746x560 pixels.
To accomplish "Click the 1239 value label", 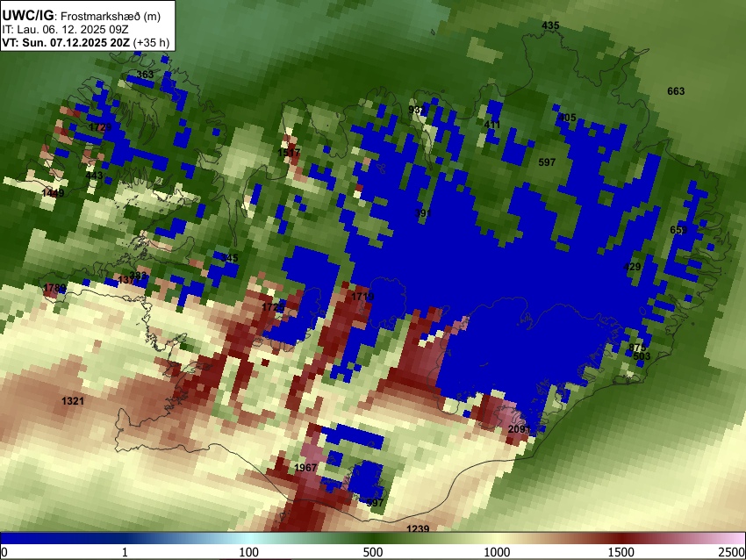I will tap(418, 528).
